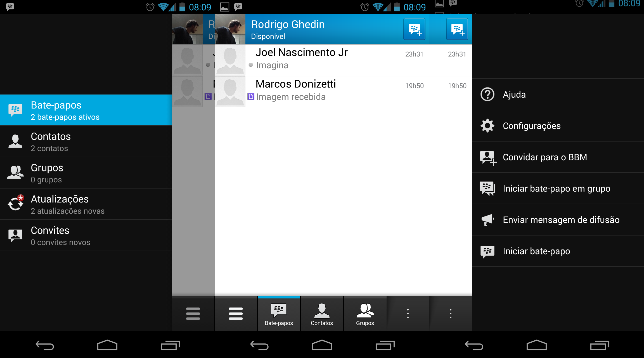This screenshot has width=644, height=358.
Task: Switch to Grupos bottom tab
Action: point(365,314)
